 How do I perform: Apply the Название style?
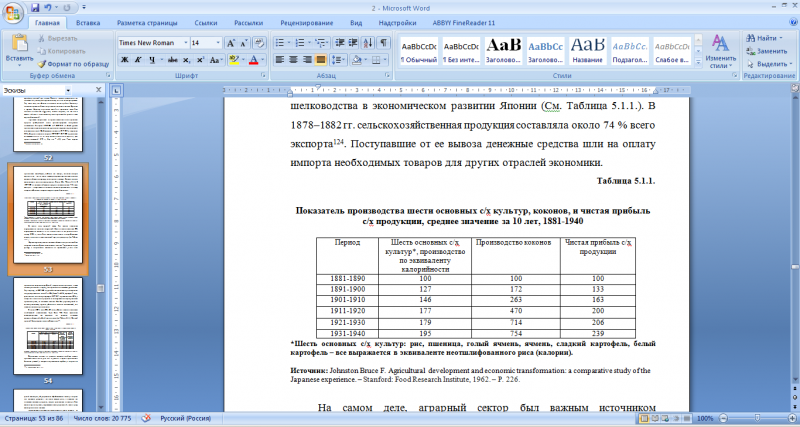click(x=587, y=51)
